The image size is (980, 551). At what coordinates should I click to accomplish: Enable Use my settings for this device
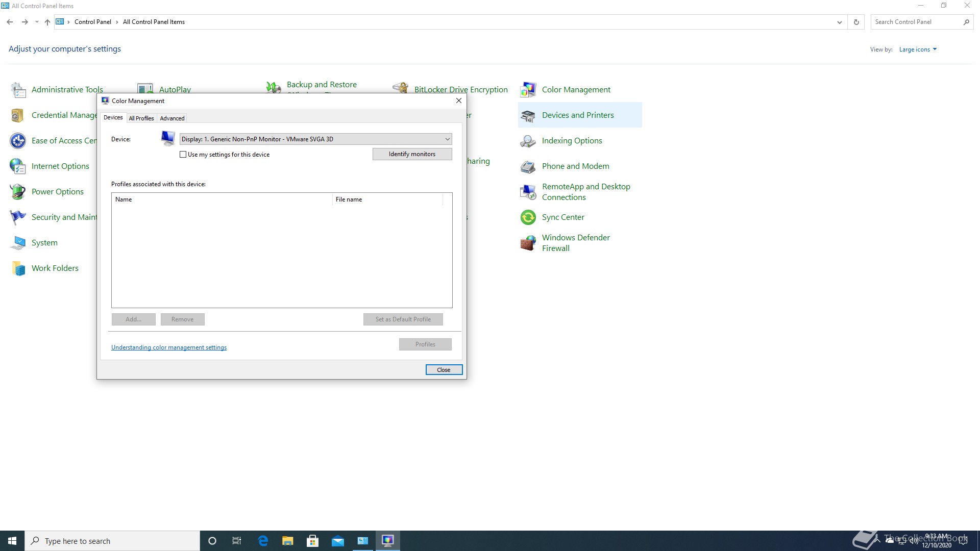183,155
